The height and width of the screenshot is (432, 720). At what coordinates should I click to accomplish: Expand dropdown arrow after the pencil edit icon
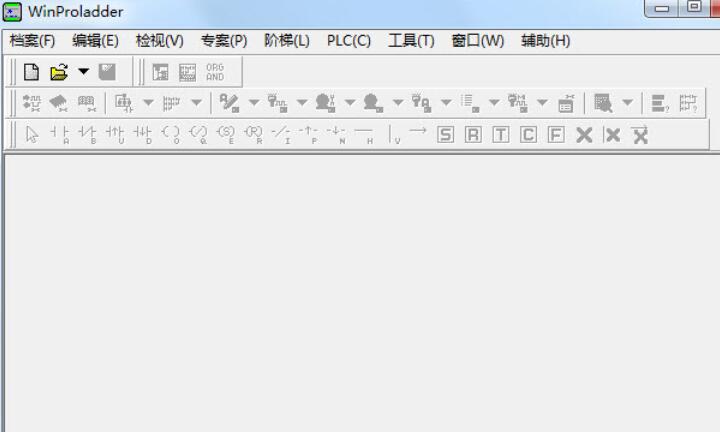254,102
